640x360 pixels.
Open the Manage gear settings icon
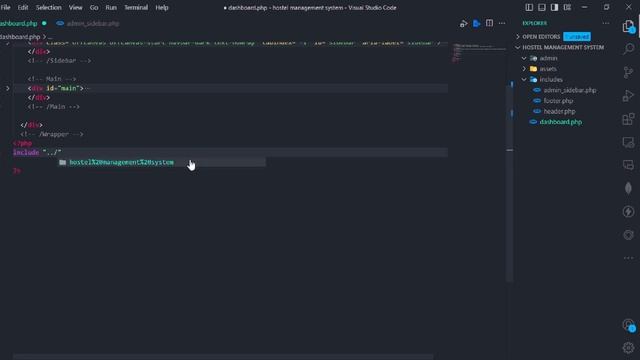click(629, 347)
